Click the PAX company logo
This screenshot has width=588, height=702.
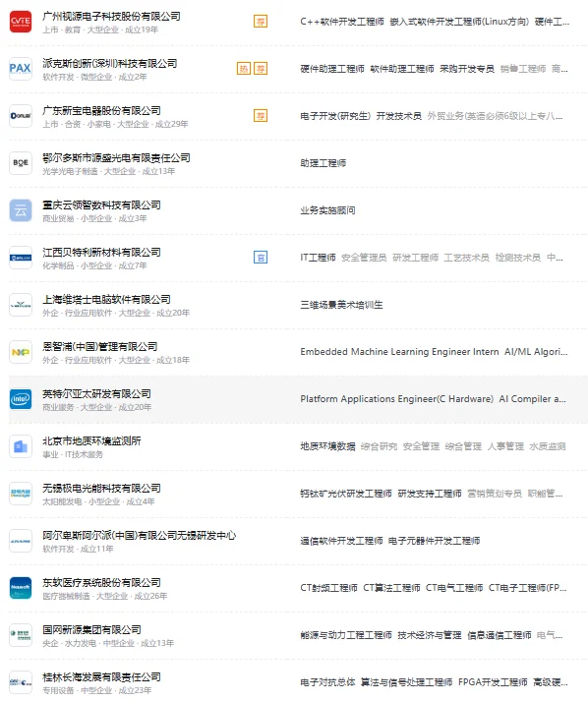point(21,69)
